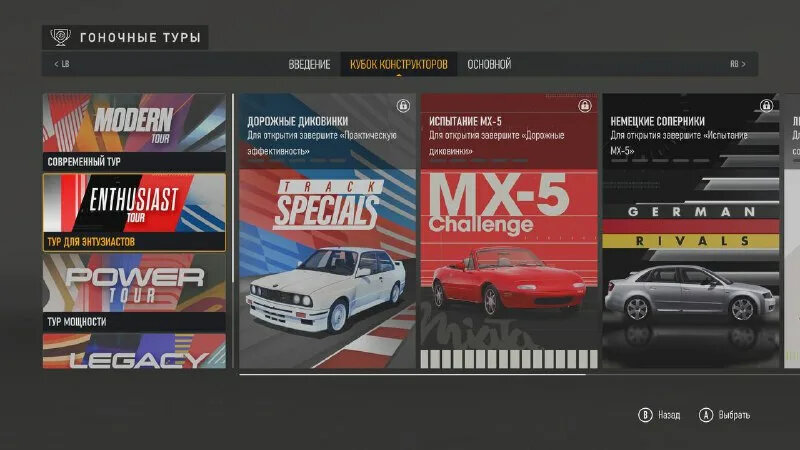Click the LB previous-tab indicator
Screen dimensions: 800x450
pos(62,64)
